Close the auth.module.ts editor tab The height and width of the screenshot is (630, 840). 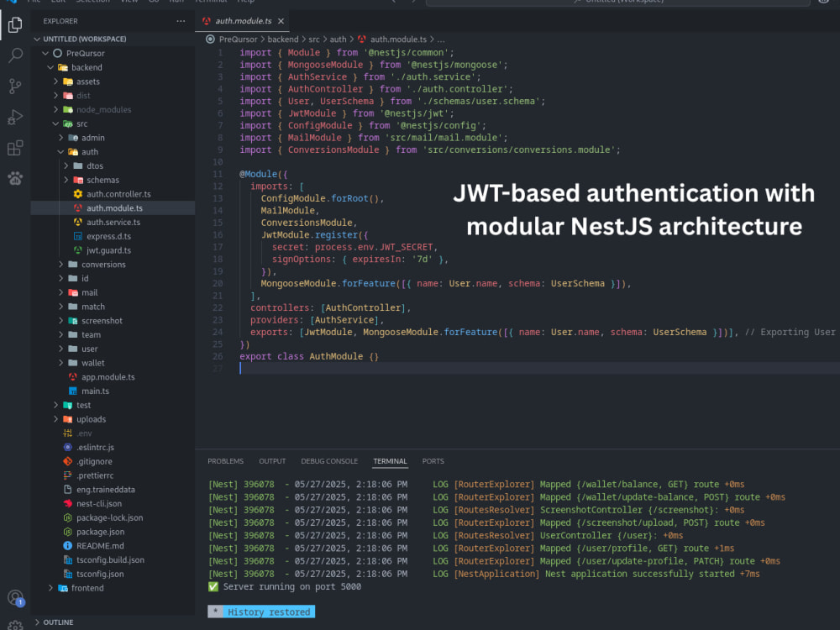281,21
